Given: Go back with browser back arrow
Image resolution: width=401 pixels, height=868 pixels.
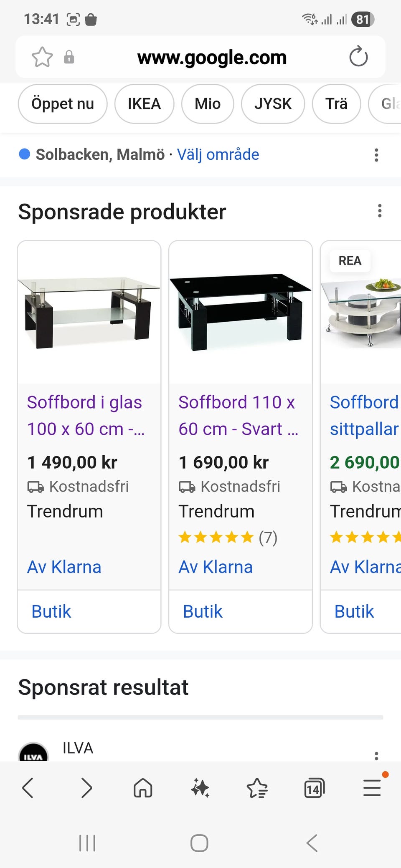Looking at the screenshot, I should [28, 788].
